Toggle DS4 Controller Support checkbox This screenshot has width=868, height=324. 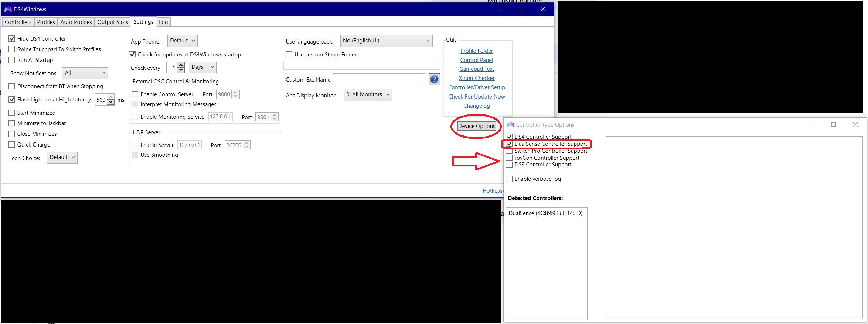509,137
